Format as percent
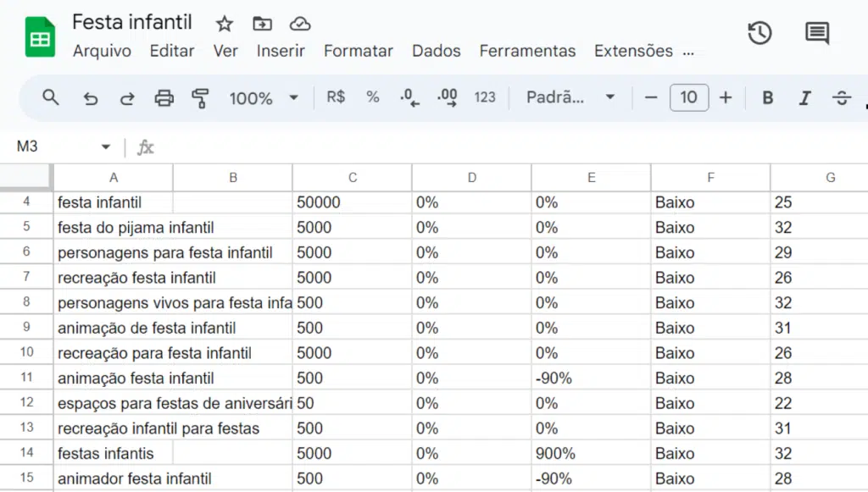The image size is (868, 492). [373, 97]
